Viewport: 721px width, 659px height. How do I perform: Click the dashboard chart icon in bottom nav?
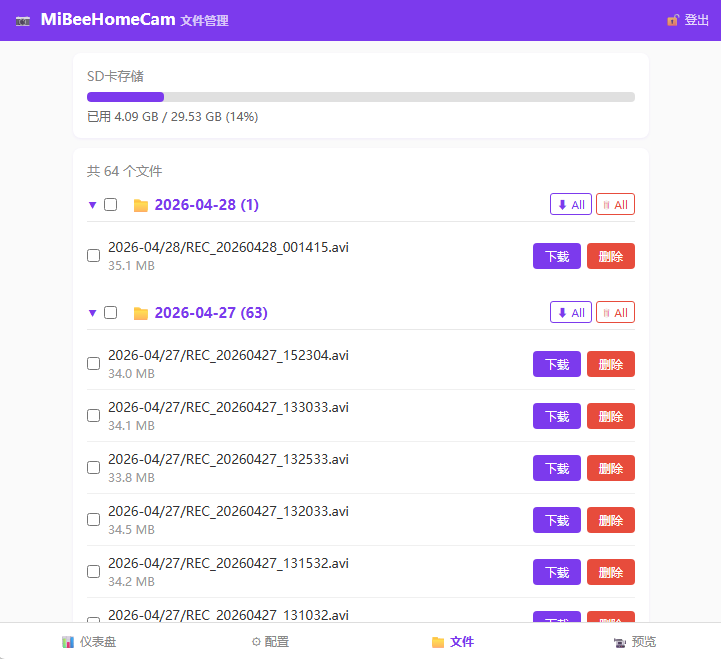pos(68,642)
